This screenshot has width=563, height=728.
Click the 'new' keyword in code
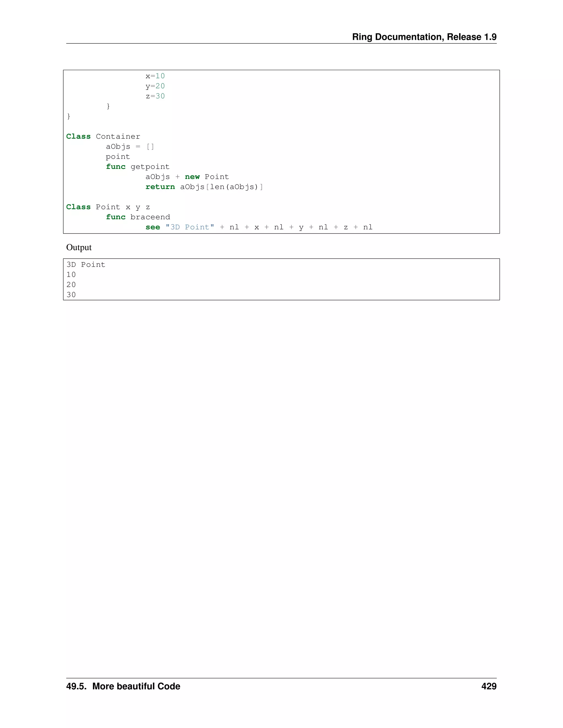192,177
